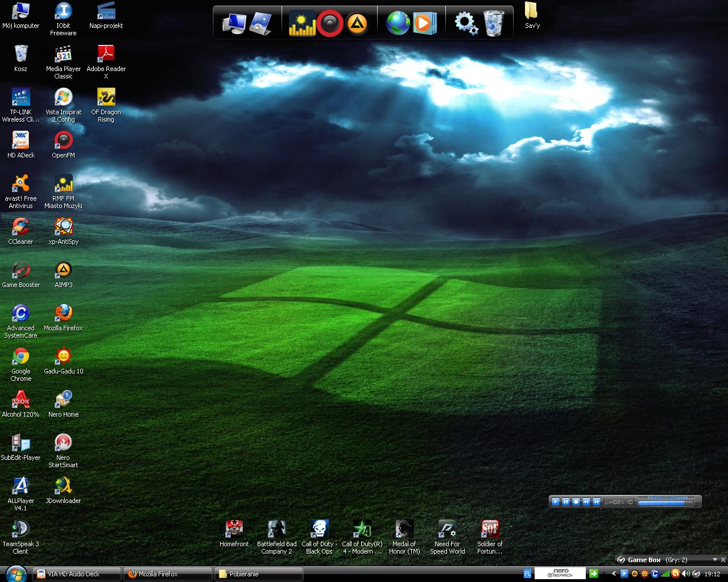Launch OF Dragon Rising shortcut
Viewport: 728px width, 582px height.
click(106, 105)
